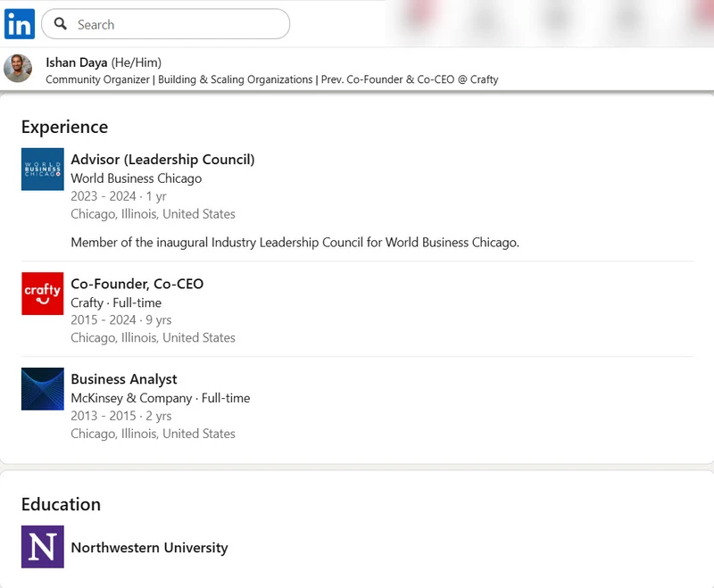The image size is (714, 588).
Task: Click World Business Chicago company name
Action: (136, 178)
